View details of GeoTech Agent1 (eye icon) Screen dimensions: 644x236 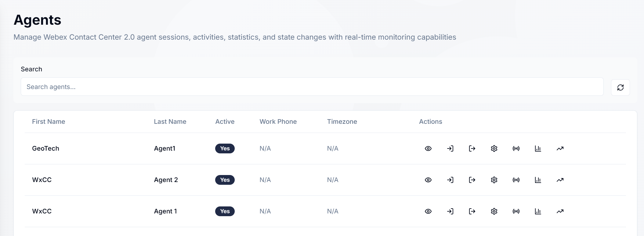click(428, 148)
